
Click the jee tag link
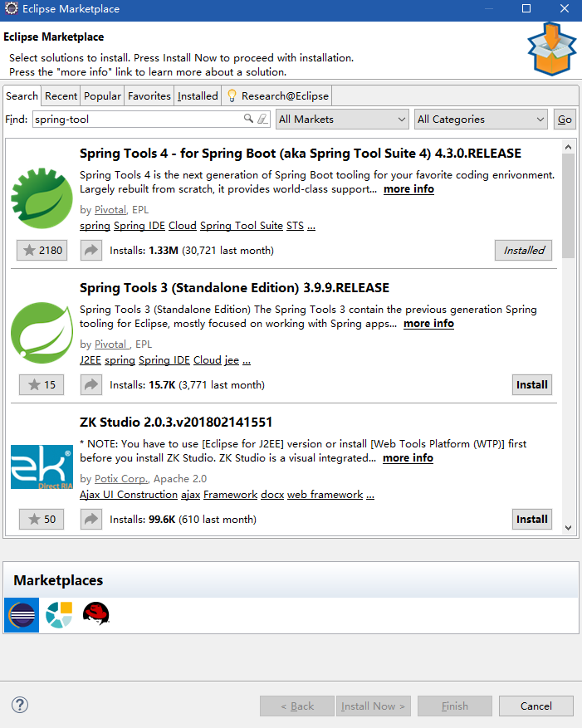click(x=232, y=360)
